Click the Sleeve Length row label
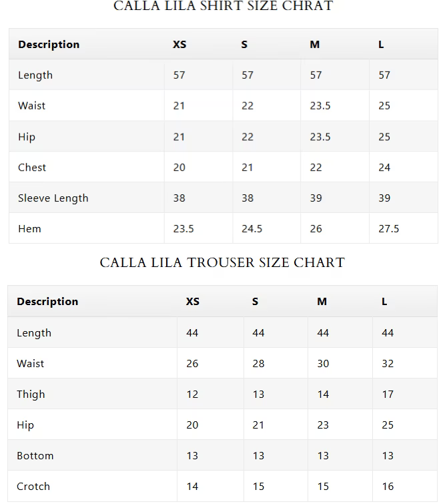 [53, 198]
